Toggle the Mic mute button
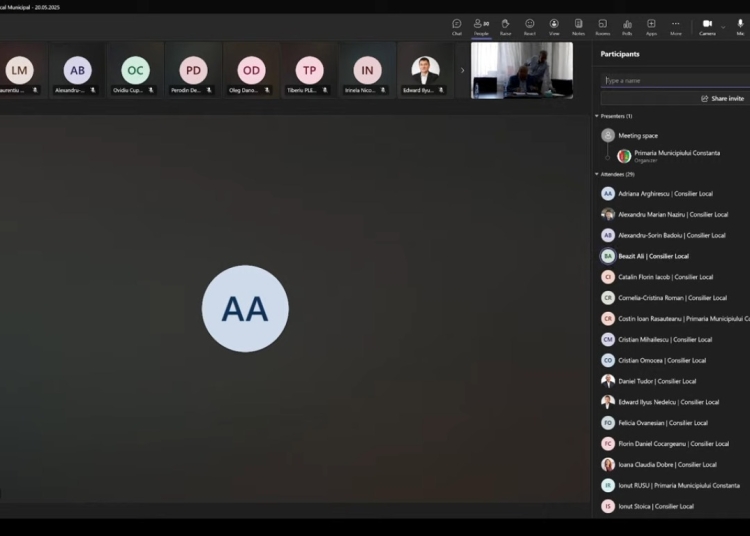Viewport: 750px width, 536px height. (740, 27)
